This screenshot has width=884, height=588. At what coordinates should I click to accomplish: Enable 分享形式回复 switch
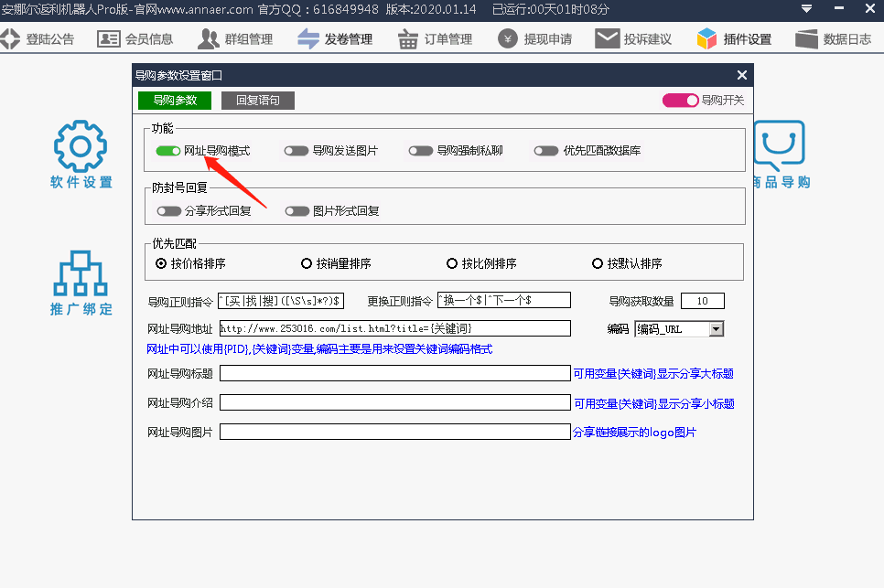pyautogui.click(x=169, y=211)
